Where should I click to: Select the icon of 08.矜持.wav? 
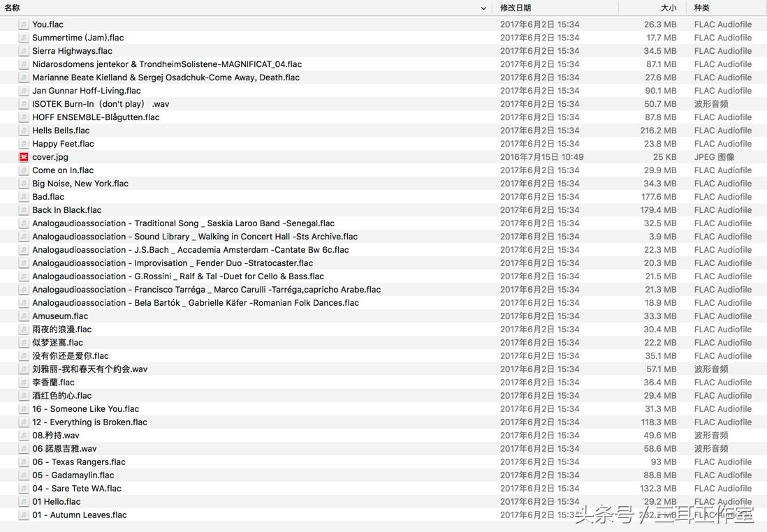tap(24, 435)
